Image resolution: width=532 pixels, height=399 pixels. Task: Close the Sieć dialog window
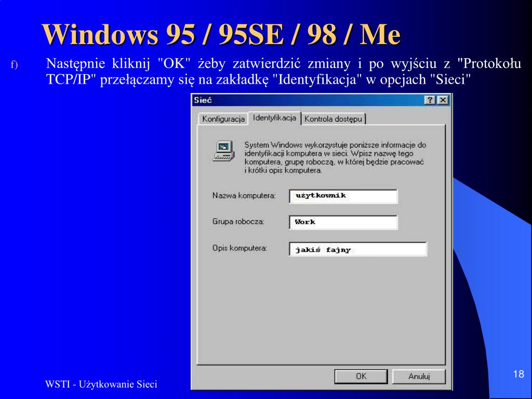tap(443, 100)
